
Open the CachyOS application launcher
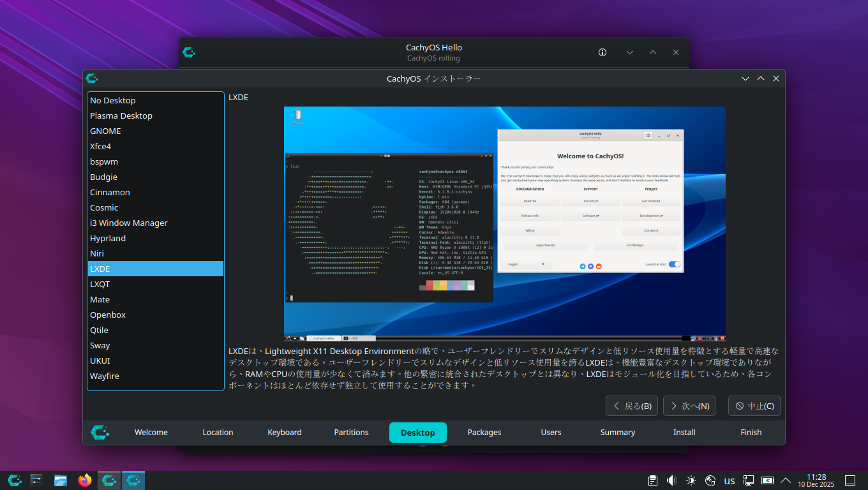point(15,480)
